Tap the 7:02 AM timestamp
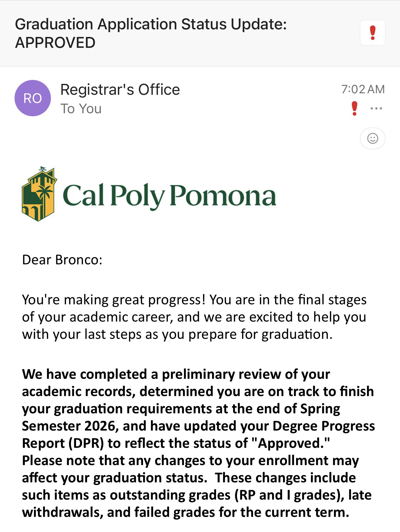This screenshot has height=532, width=400. [x=363, y=89]
